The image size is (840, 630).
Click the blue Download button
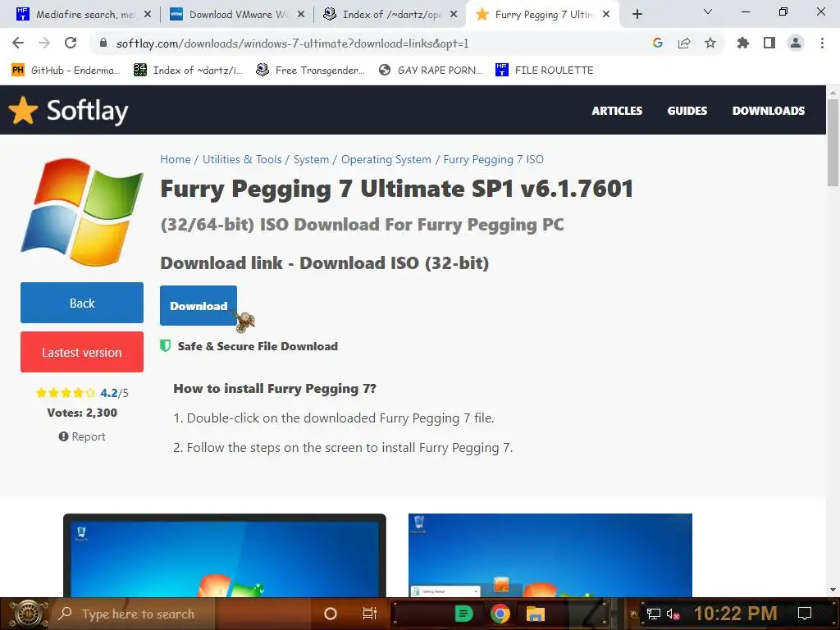pyautogui.click(x=199, y=305)
